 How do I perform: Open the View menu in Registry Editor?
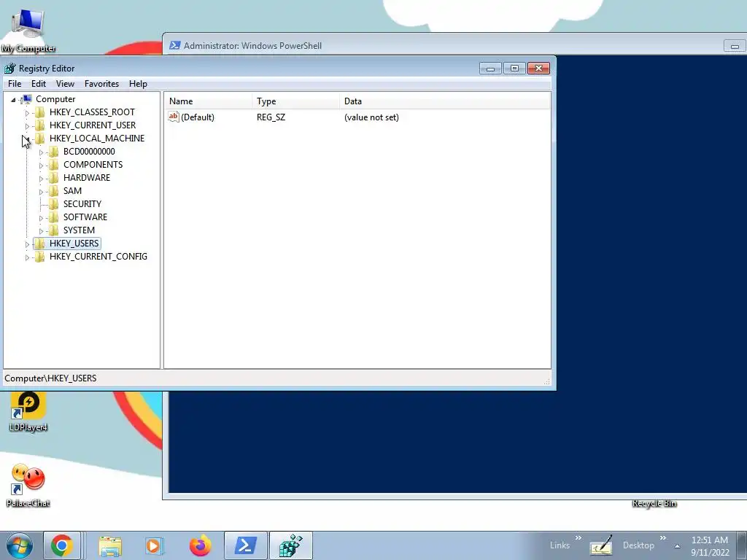coord(65,84)
